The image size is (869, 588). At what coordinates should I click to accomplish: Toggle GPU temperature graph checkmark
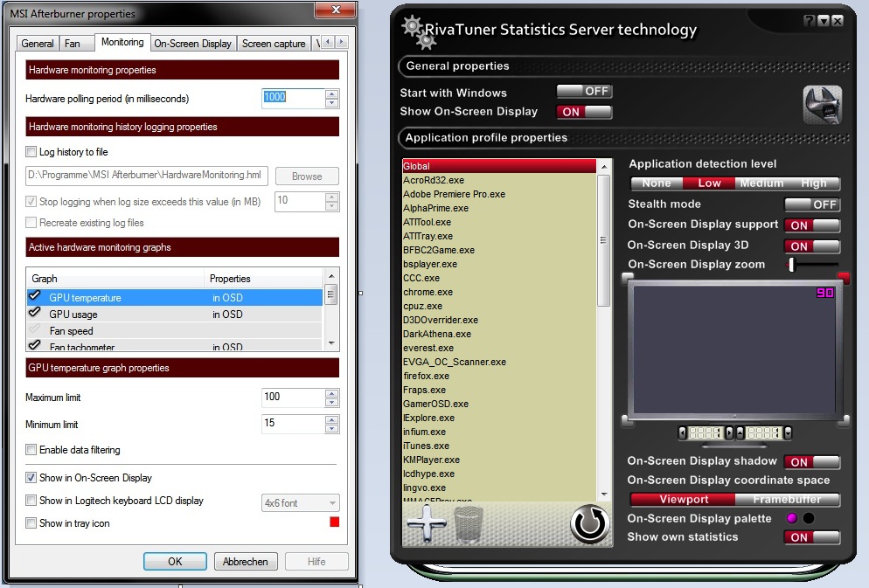(35, 296)
